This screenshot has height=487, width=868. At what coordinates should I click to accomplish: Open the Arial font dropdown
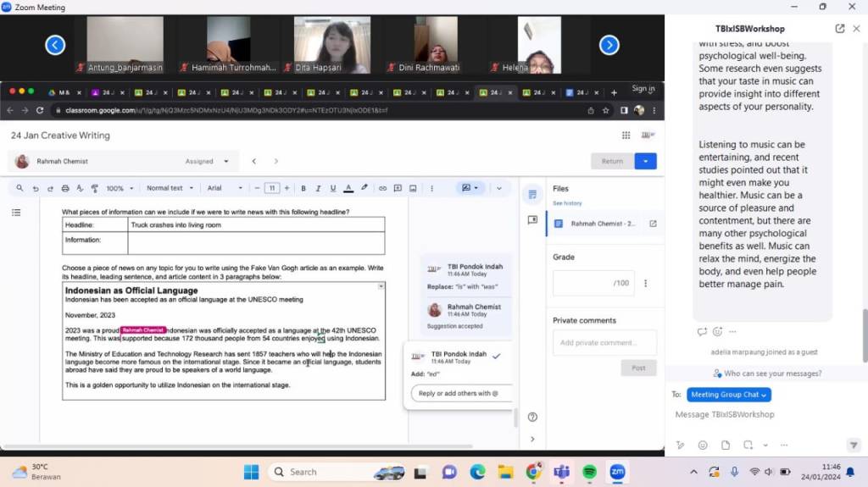click(x=225, y=188)
